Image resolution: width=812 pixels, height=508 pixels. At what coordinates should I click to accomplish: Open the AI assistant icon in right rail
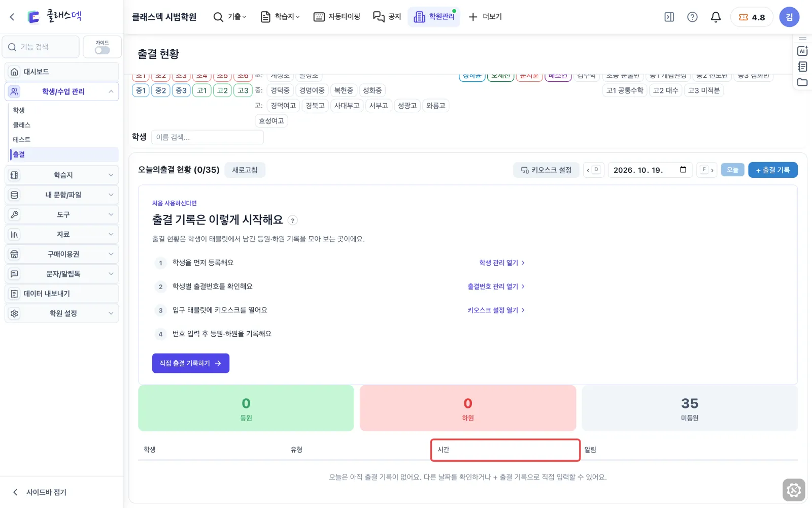(x=802, y=51)
